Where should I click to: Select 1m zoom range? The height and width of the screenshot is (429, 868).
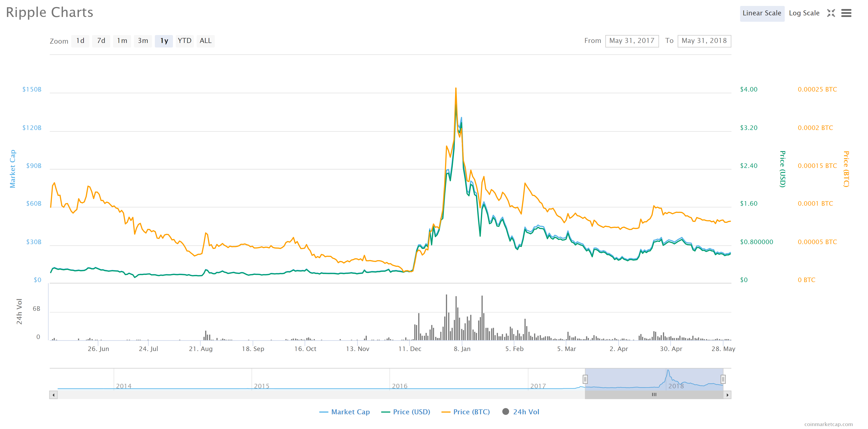pos(122,41)
